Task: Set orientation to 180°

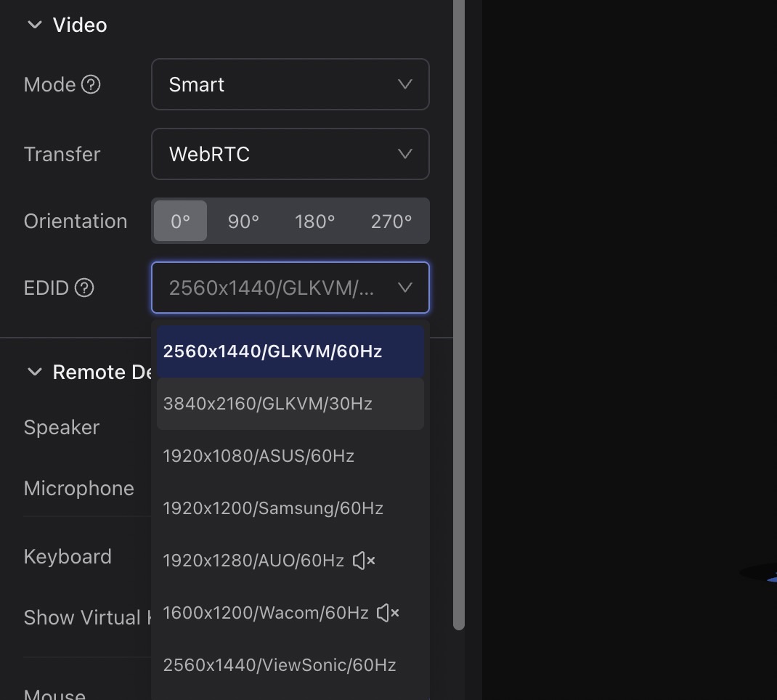Action: [314, 221]
